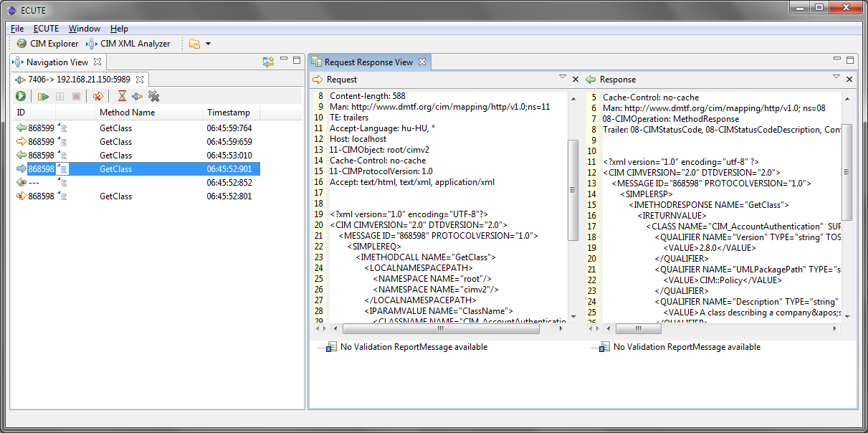868x433 pixels.
Task: Click the XML document icon in row 06:45:52:852
Action: (62, 183)
